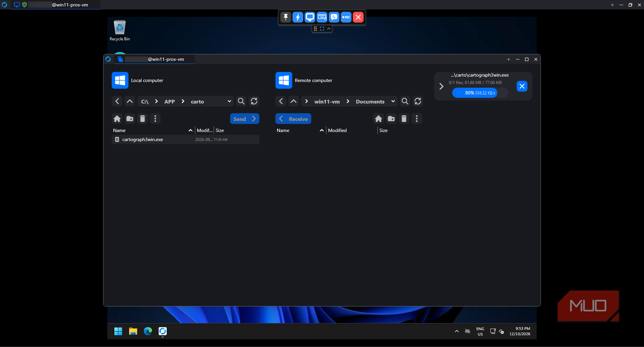Refresh the local computer file list
Screen dimensions: 644x347
coord(254,101)
